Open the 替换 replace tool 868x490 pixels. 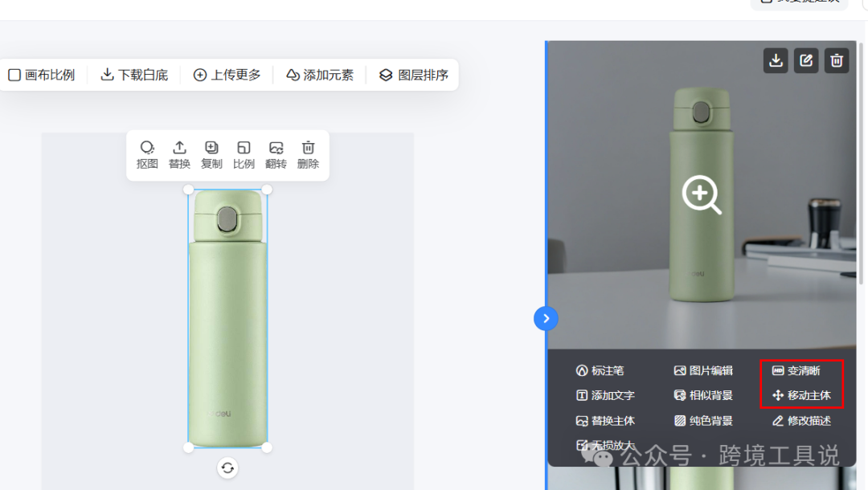click(x=179, y=154)
